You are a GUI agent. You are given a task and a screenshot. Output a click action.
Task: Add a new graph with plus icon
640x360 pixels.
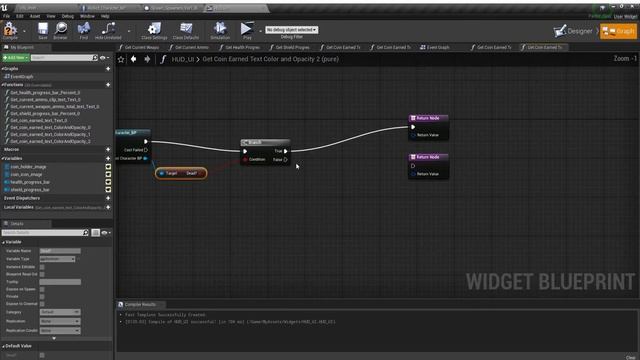[108, 69]
